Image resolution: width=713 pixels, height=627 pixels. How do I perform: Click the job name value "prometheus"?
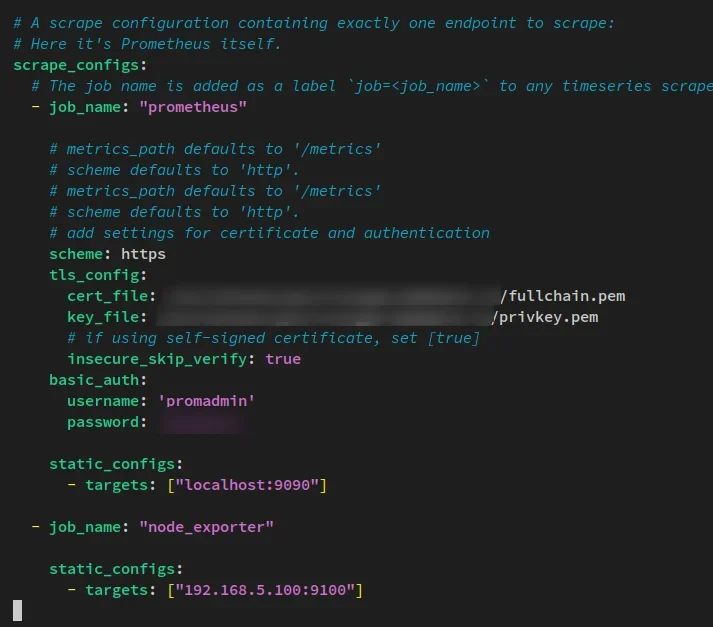click(x=193, y=107)
